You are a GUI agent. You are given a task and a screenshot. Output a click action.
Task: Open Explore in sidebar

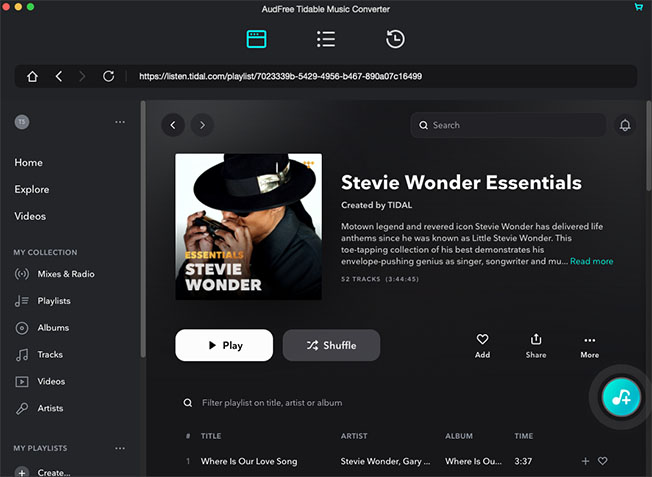pyautogui.click(x=32, y=189)
